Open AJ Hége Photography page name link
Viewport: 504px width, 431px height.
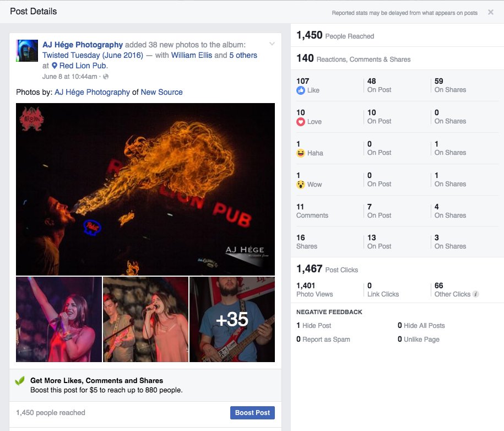pyautogui.click(x=83, y=45)
